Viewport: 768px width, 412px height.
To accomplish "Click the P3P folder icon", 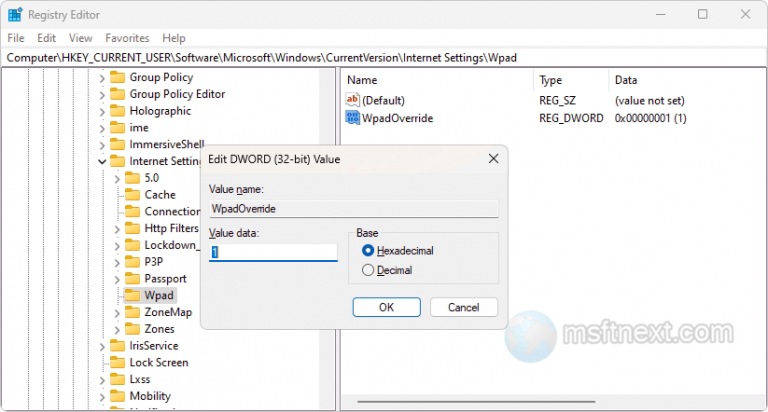I will point(133,262).
